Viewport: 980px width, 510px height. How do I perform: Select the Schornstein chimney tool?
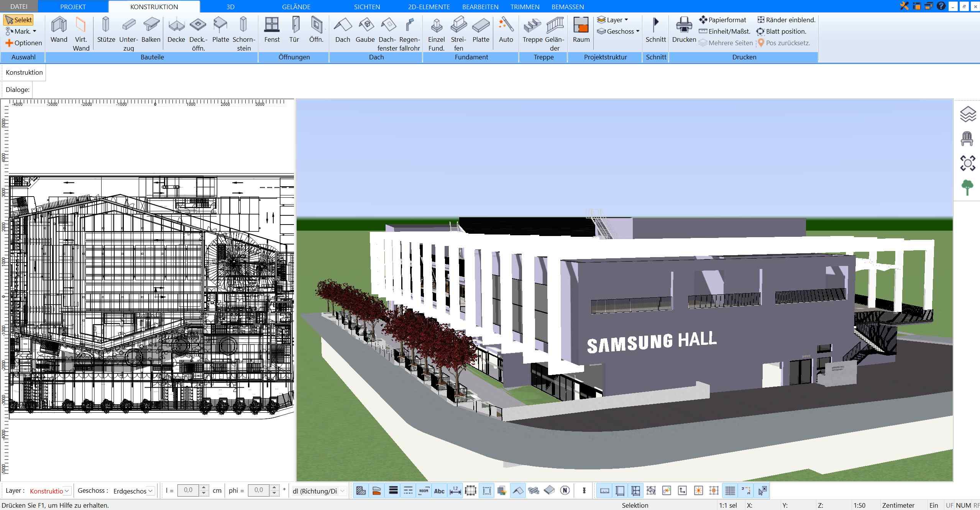pyautogui.click(x=244, y=34)
